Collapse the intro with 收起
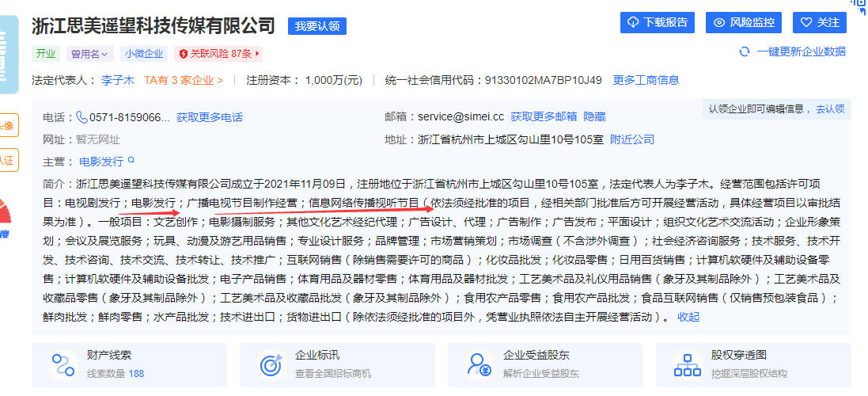868x396 pixels. [688, 317]
